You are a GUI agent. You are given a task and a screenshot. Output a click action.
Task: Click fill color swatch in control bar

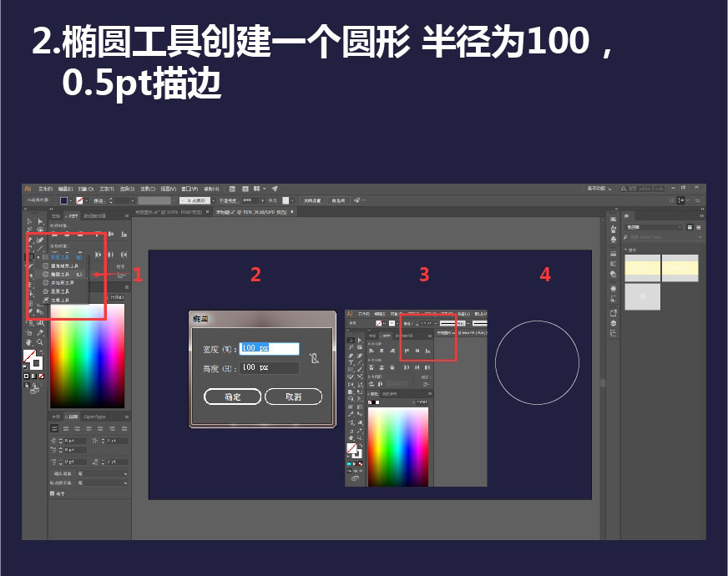coord(64,200)
